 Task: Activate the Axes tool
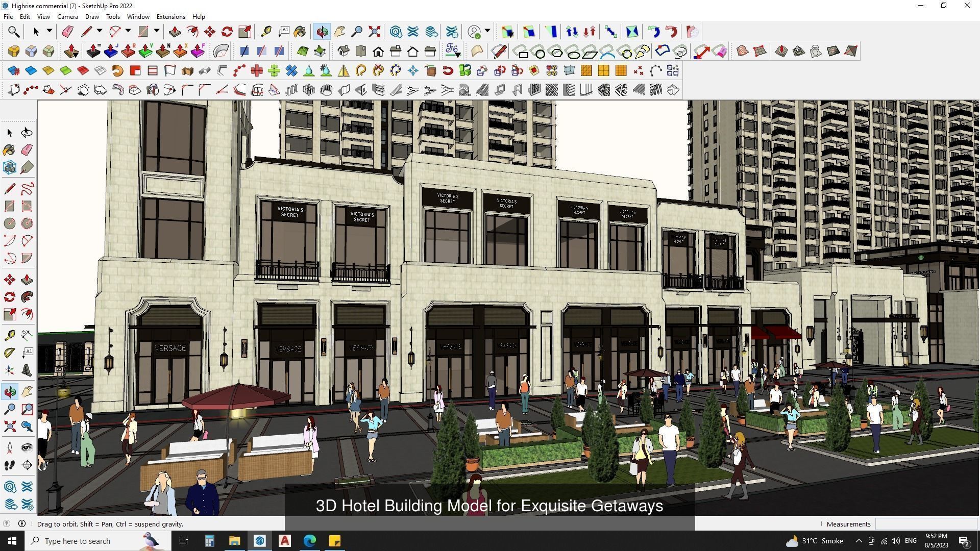pyautogui.click(x=9, y=370)
